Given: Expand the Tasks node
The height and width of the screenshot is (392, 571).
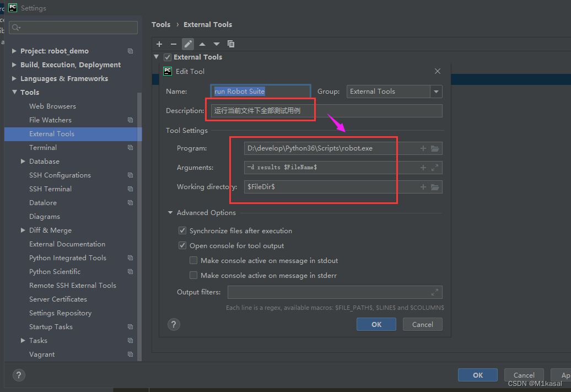Looking at the screenshot, I should click(x=23, y=340).
